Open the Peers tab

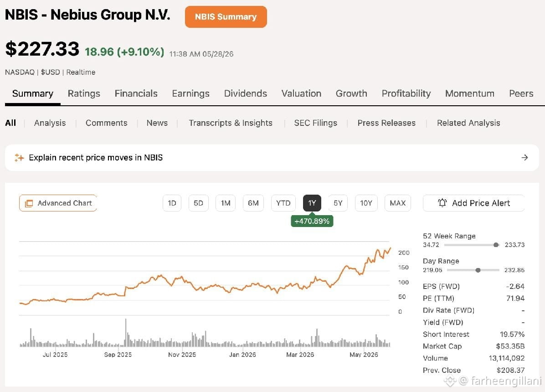tap(521, 93)
